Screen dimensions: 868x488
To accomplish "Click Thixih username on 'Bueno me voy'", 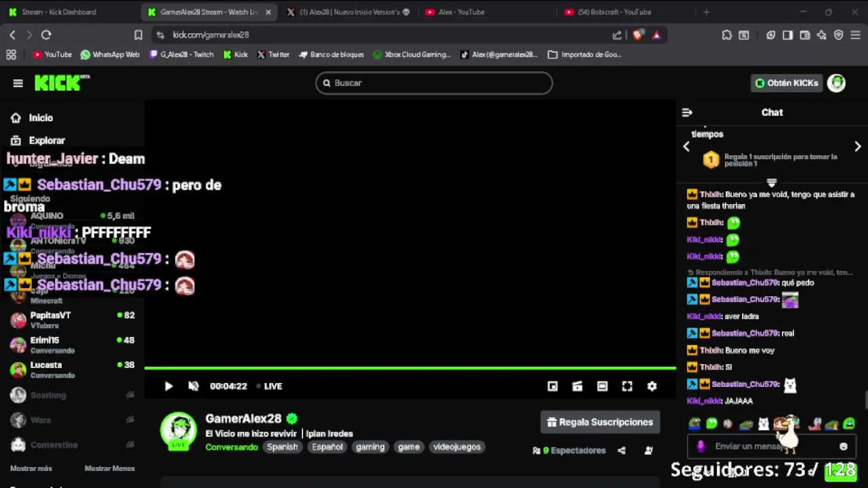I will click(x=711, y=350).
